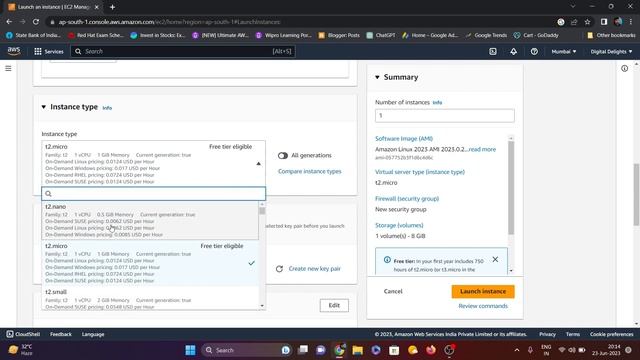
Task: Open Instance type Info link
Action: click(x=107, y=108)
